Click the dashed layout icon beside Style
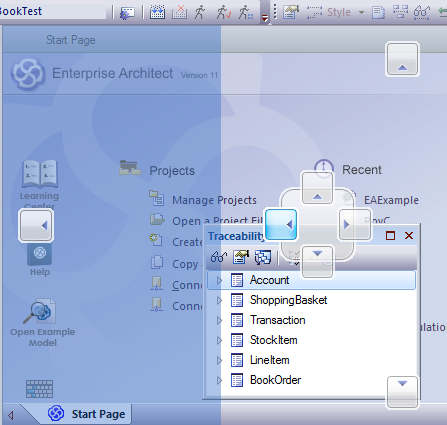Screen dimensions: 447x425 pyautogui.click(x=314, y=12)
